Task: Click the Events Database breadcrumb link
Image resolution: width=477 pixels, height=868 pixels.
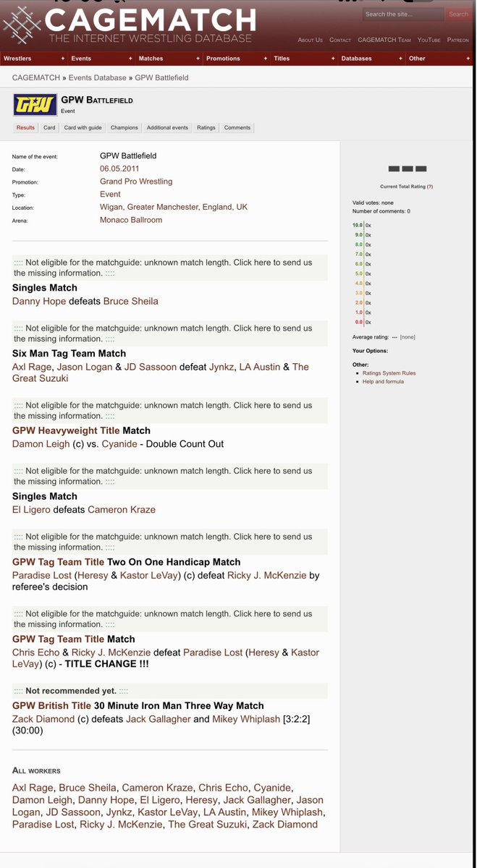Action: point(98,77)
